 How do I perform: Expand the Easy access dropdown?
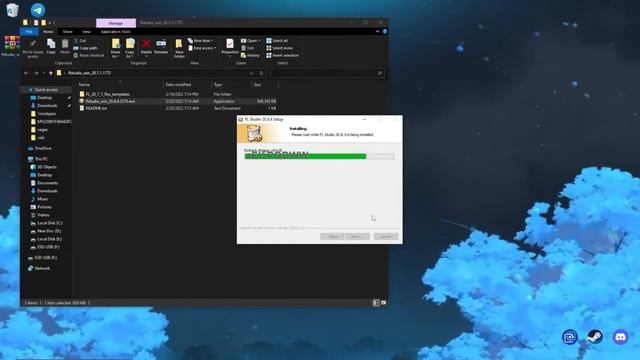pyautogui.click(x=202, y=48)
